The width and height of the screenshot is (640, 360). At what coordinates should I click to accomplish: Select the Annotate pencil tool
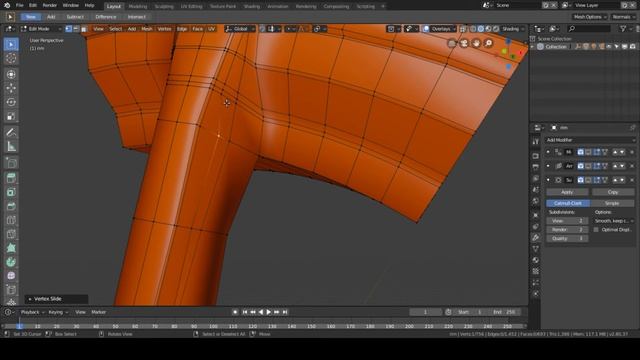click(x=11, y=132)
